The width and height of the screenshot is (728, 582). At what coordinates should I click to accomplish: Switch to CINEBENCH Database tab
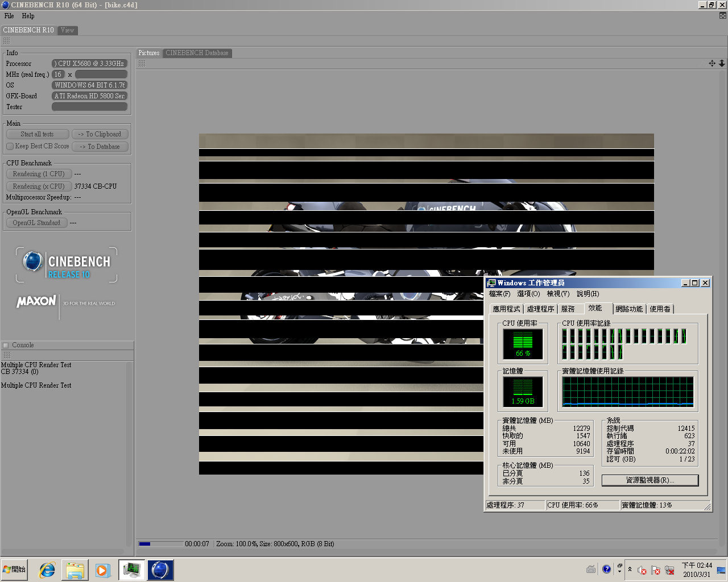197,53
